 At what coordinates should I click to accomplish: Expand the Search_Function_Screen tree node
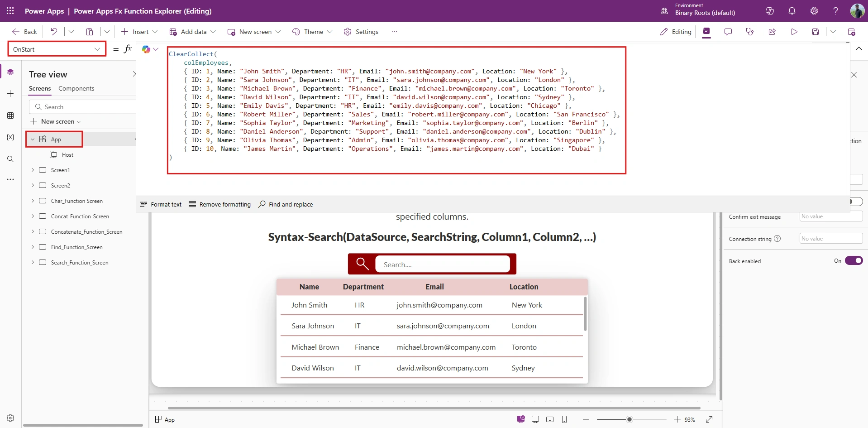tap(33, 262)
